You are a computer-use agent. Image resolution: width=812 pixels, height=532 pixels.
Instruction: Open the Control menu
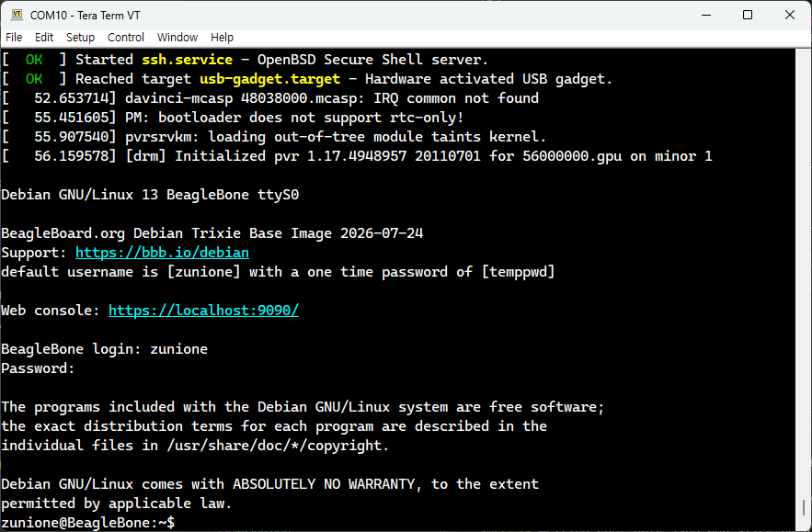[x=126, y=38]
